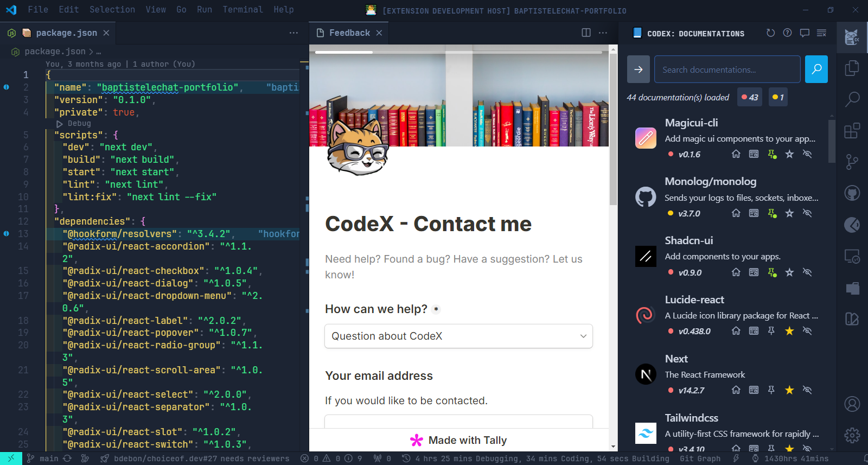Click the Tailwindcss documentation title
The height and width of the screenshot is (465, 868).
tap(691, 418)
